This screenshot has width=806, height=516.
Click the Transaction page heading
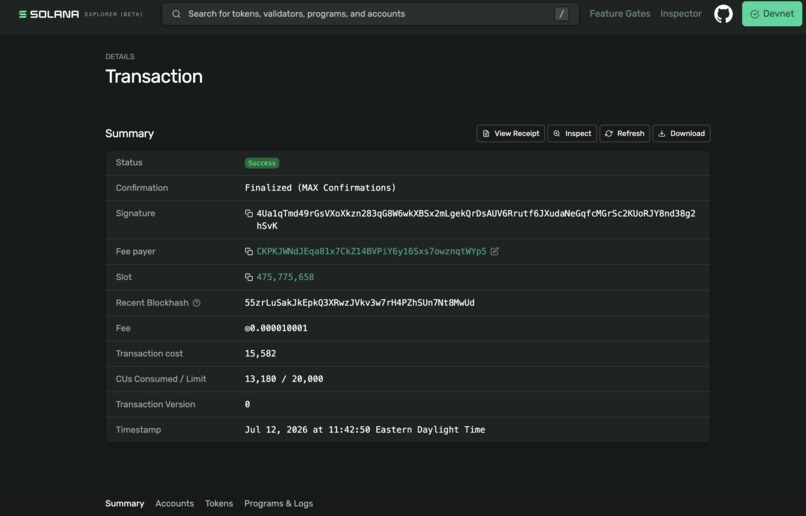click(154, 77)
